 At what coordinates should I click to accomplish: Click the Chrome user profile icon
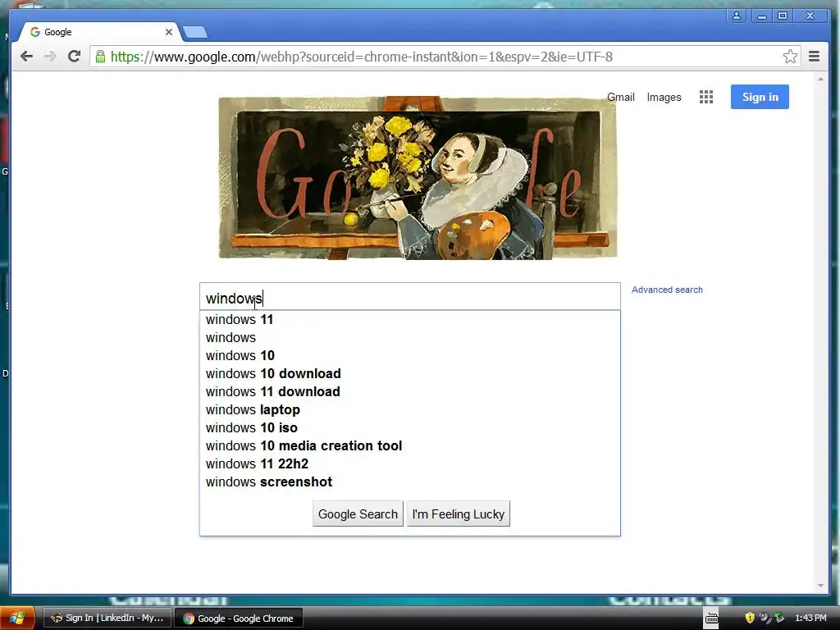click(737, 16)
